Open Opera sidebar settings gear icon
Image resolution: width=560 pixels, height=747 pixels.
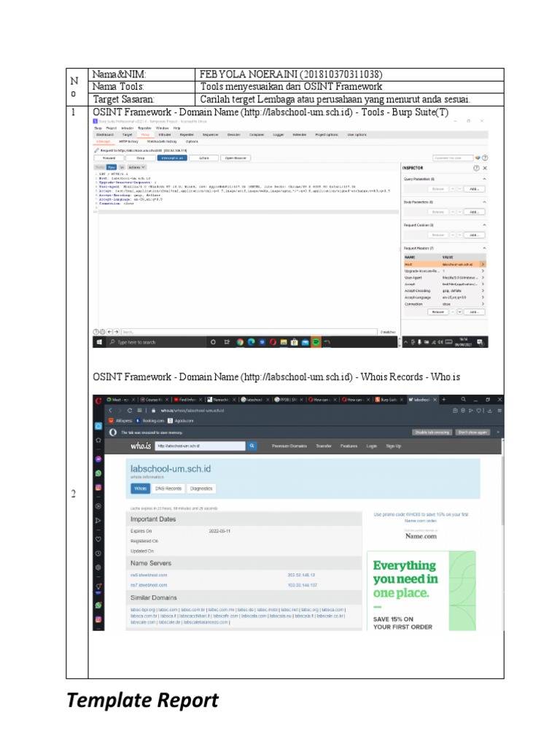click(98, 568)
